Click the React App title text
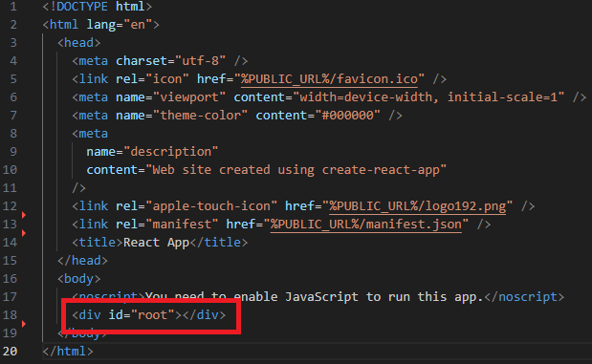This screenshot has width=592, height=364. 156,243
